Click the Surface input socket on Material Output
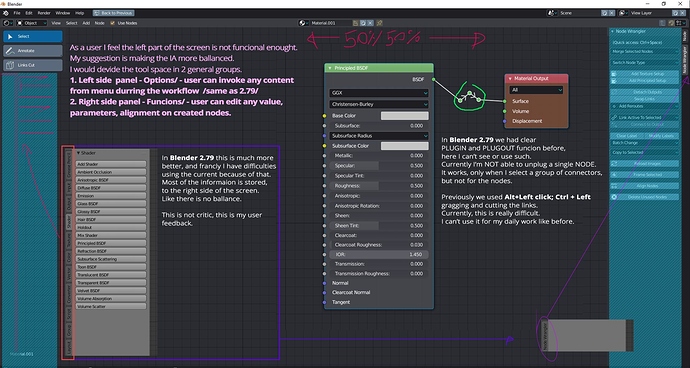 coord(504,101)
